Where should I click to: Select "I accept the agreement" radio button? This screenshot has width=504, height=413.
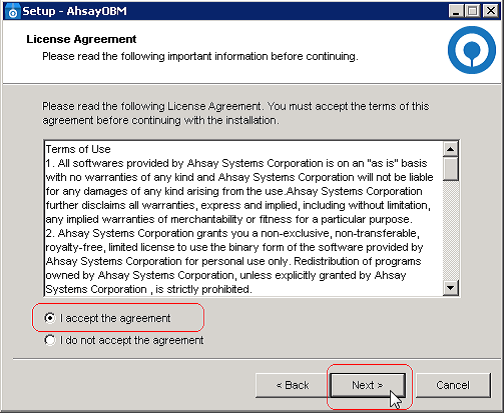(49, 318)
